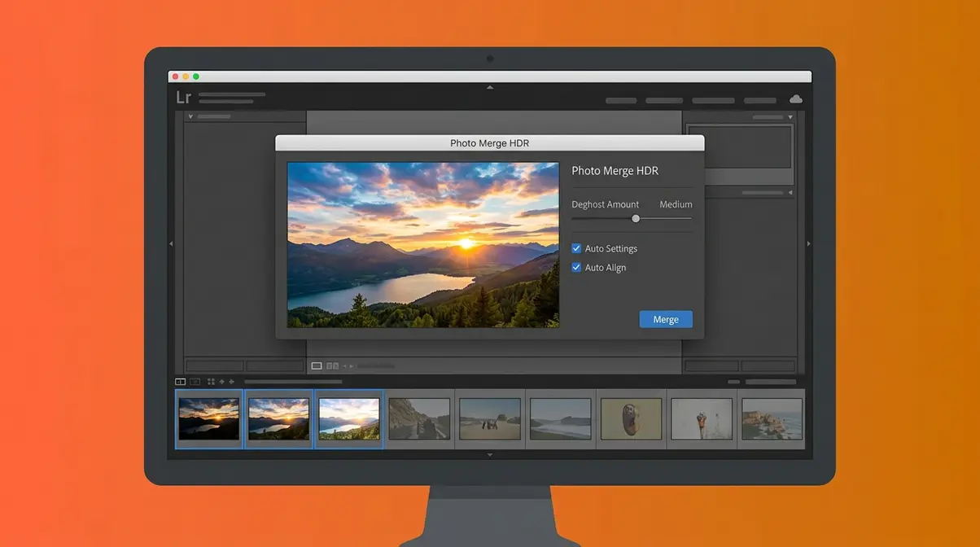Collapse the upper right panel header triangle
This screenshot has width=980, height=547.
pyautogui.click(x=790, y=117)
